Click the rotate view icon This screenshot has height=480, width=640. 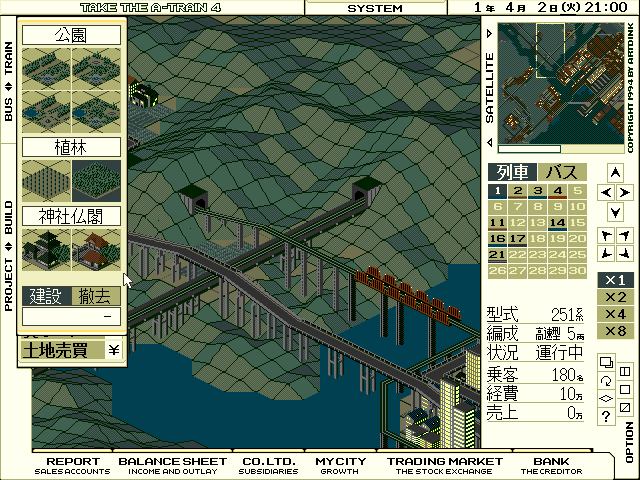coord(607,381)
